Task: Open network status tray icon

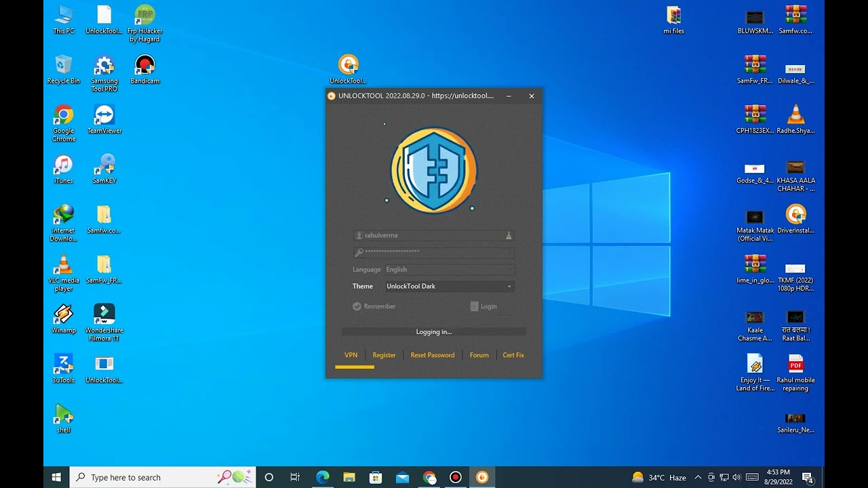Action: click(x=724, y=477)
